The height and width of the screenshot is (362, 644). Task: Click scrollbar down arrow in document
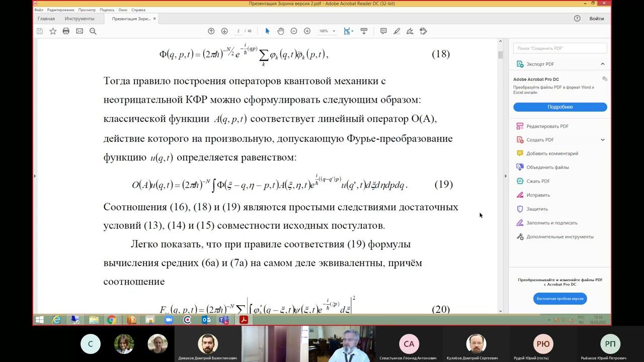501,311
